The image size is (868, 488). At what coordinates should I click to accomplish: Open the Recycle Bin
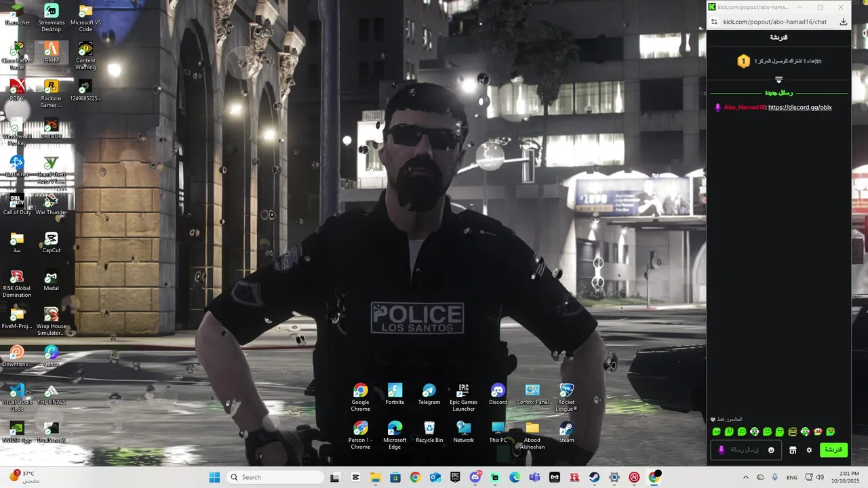click(429, 432)
